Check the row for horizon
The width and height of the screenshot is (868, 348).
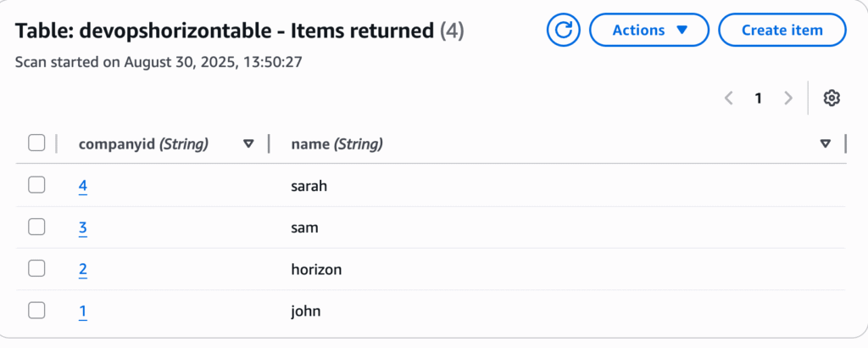pos(36,269)
